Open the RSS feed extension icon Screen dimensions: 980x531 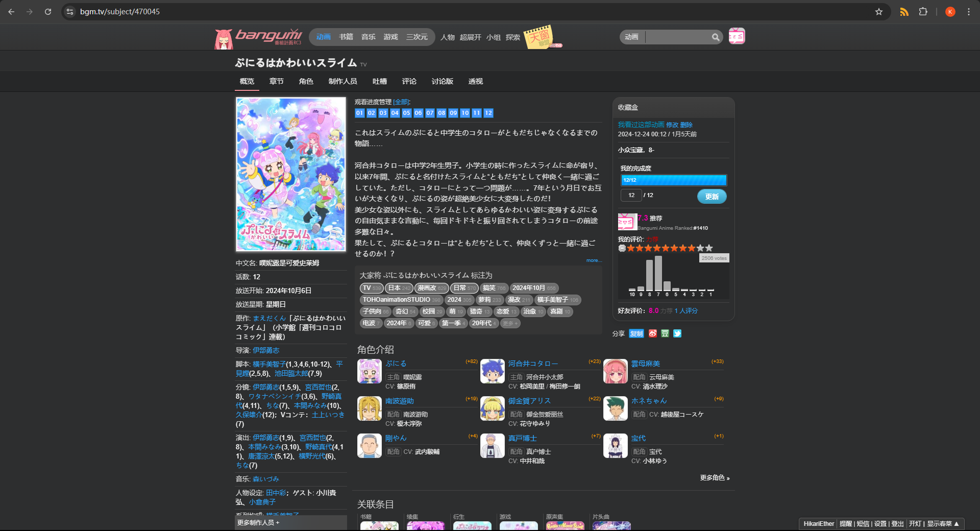pyautogui.click(x=904, y=12)
